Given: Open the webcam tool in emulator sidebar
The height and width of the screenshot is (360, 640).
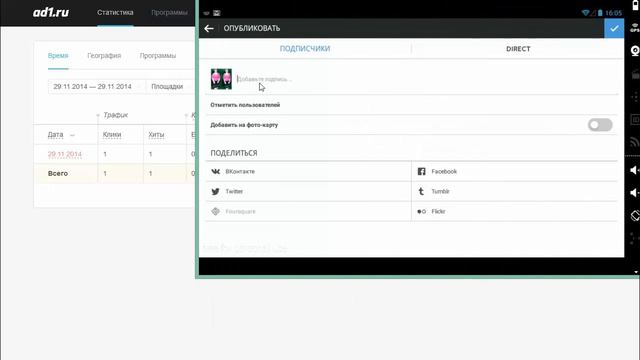Looking at the screenshot, I should (635, 51).
